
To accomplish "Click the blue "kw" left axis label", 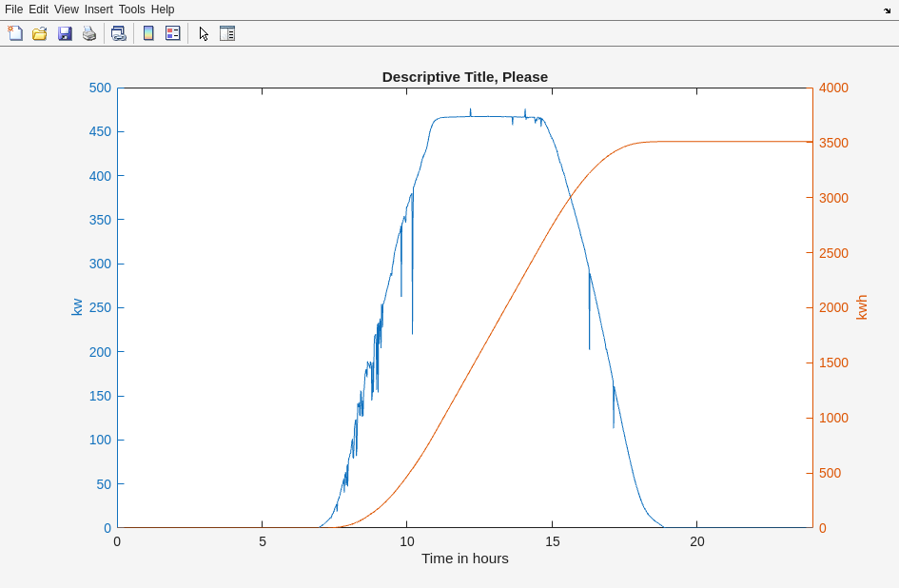I will [77, 306].
